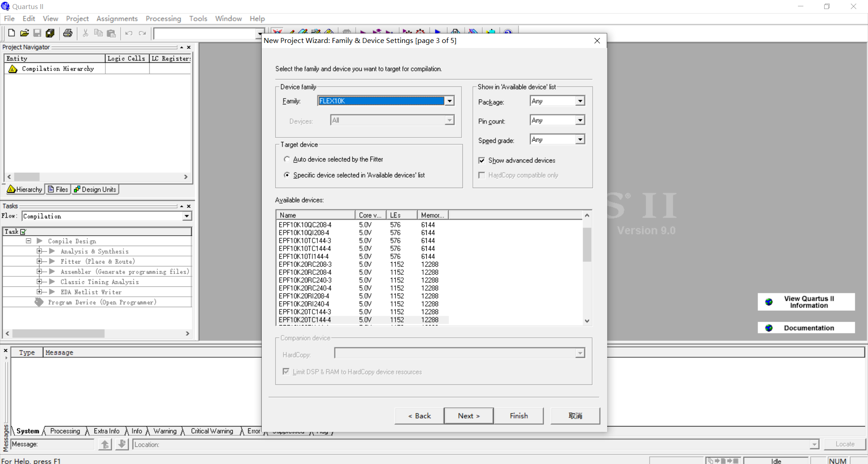Close the Project Navigator panel

click(189, 47)
